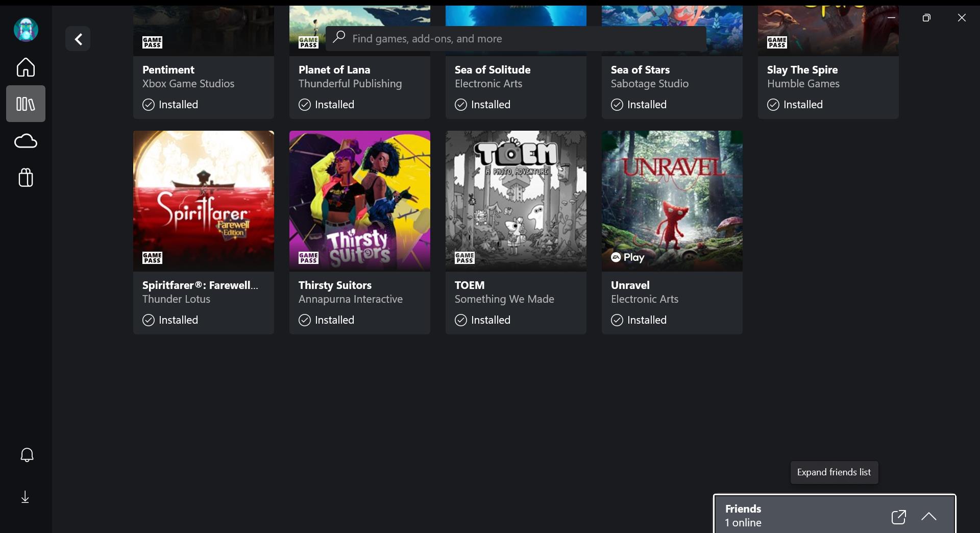Click TOEM installed check icon
980x533 pixels.
(461, 320)
